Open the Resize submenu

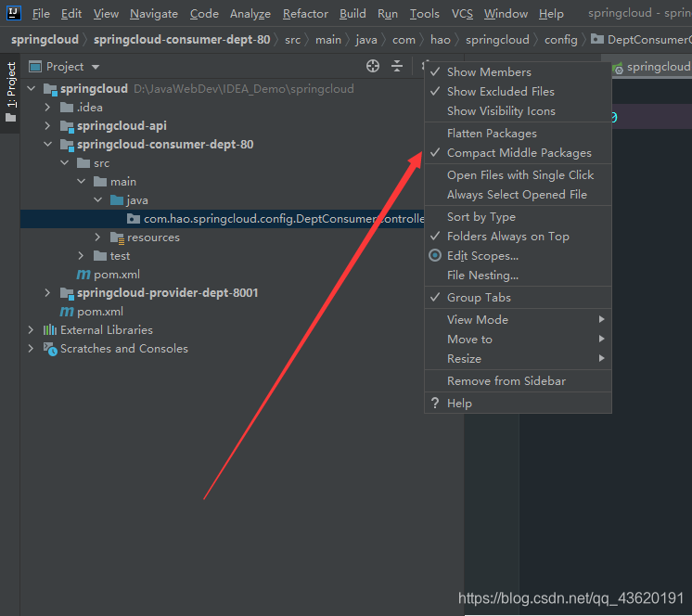click(x=518, y=359)
